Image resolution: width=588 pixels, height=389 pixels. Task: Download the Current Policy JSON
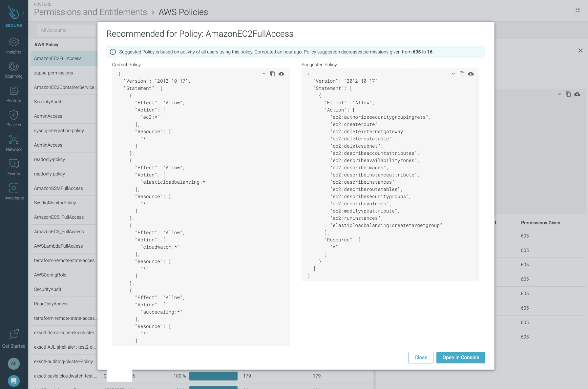click(x=282, y=74)
